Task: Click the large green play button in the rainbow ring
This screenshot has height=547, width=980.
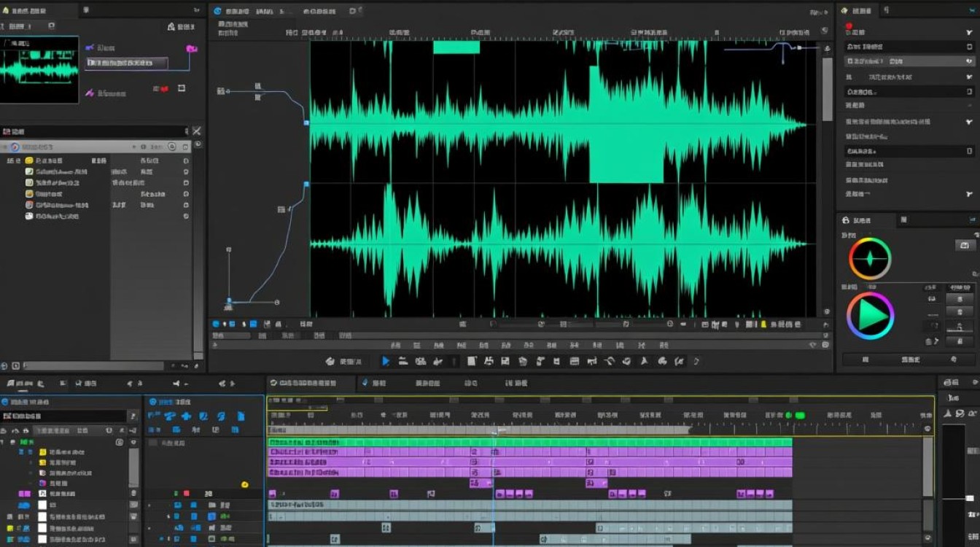Action: click(x=870, y=315)
